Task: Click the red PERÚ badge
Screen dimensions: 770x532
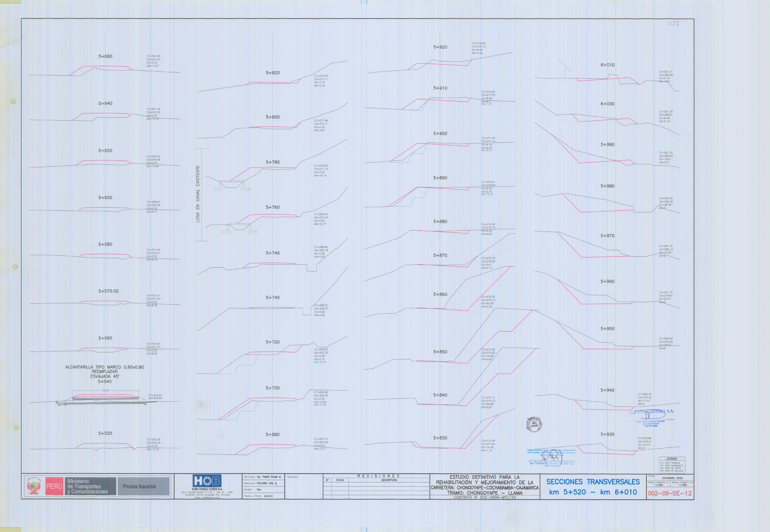Action: coord(54,486)
